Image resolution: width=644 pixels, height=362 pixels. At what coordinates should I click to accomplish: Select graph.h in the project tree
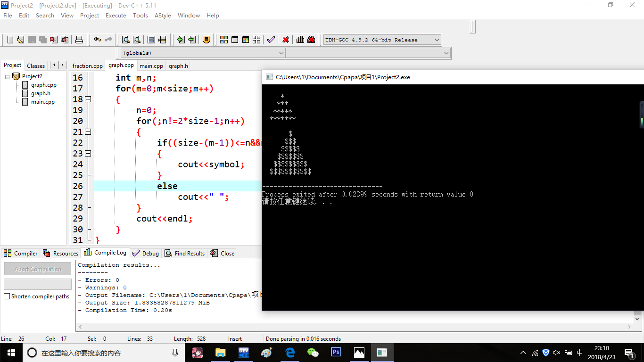coord(41,93)
